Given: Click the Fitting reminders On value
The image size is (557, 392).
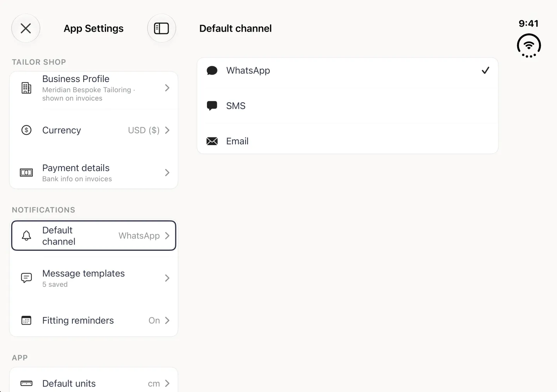Looking at the screenshot, I should [154, 320].
